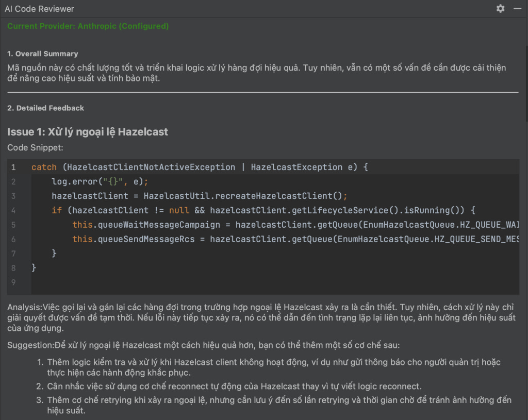
Task: Click the queueSendMessageRcs assignment line
Action: [295, 239]
